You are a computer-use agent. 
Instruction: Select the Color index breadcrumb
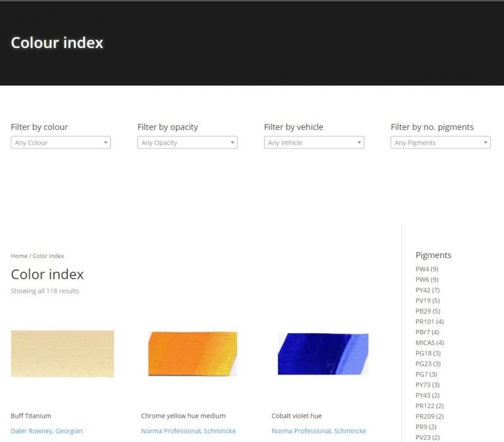pyautogui.click(x=48, y=256)
